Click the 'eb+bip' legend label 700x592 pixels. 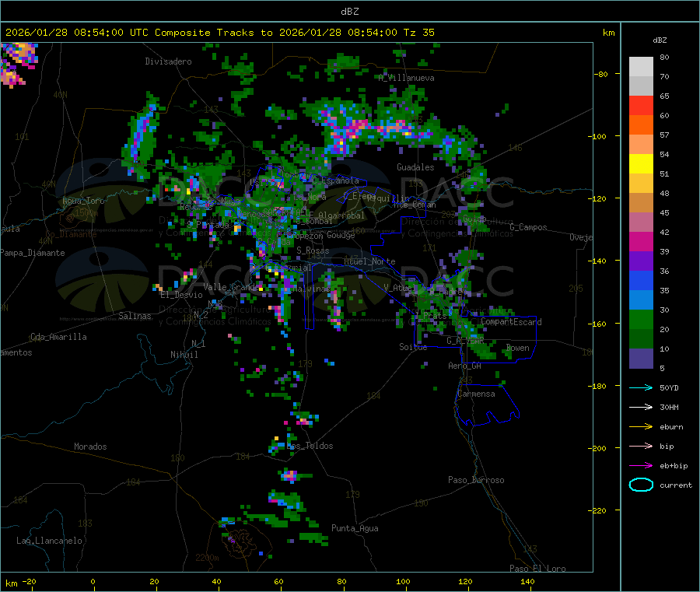674,466
